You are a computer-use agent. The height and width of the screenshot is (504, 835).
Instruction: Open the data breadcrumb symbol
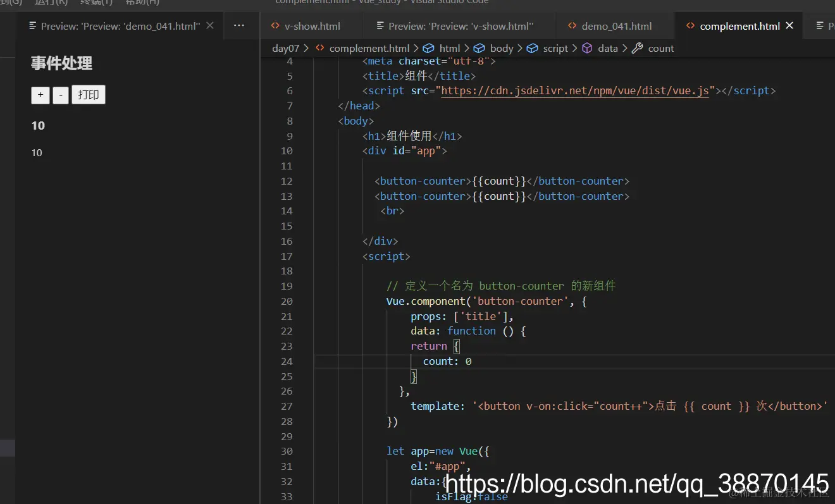(608, 48)
